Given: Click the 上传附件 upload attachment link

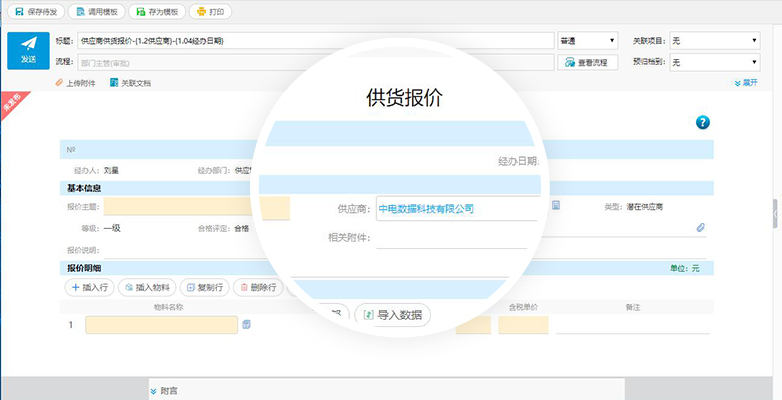Looking at the screenshot, I should [x=75, y=83].
